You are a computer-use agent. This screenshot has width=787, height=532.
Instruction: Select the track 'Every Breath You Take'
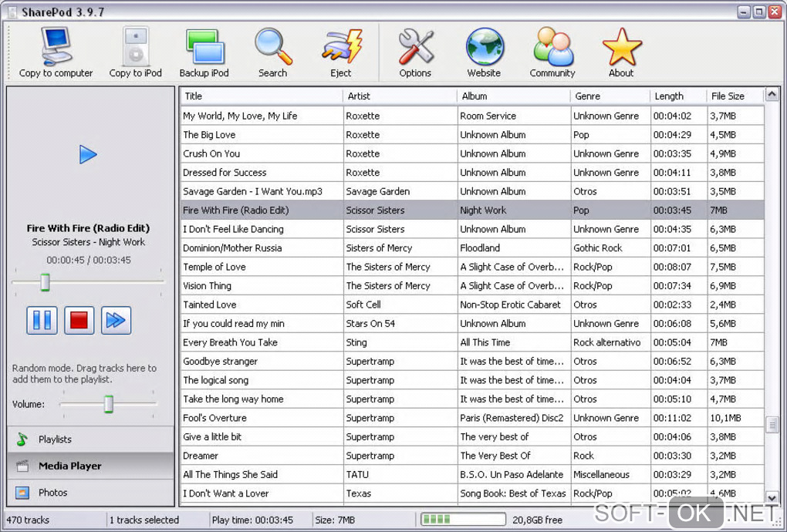coord(472,342)
